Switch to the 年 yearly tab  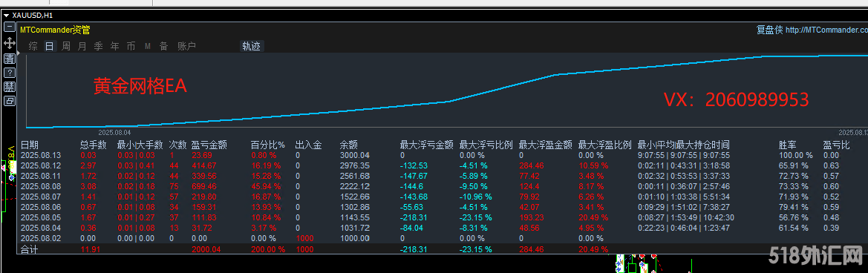tap(114, 47)
